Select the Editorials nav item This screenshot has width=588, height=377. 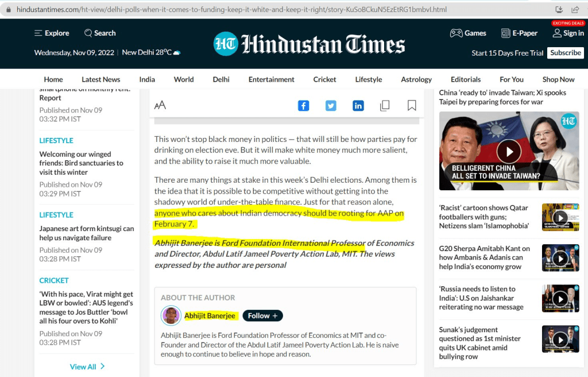[x=466, y=79]
